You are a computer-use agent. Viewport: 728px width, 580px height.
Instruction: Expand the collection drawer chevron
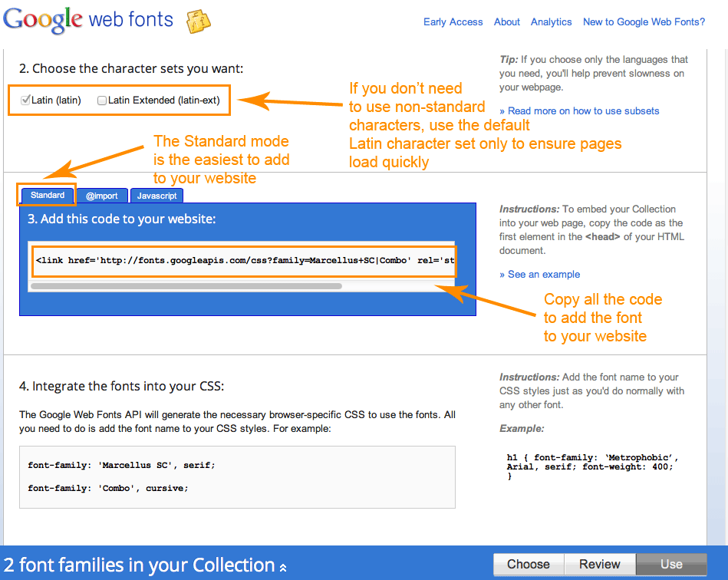283,568
